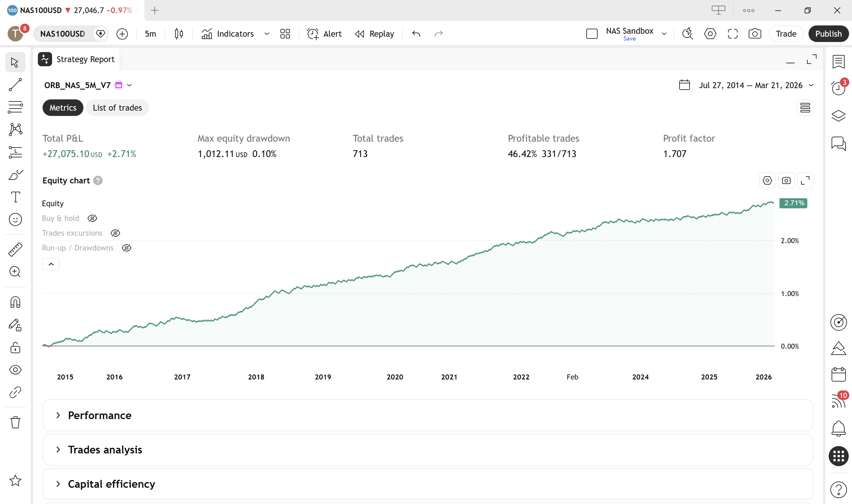
Task: Remove drawings using the trash icon
Action: coord(15,422)
